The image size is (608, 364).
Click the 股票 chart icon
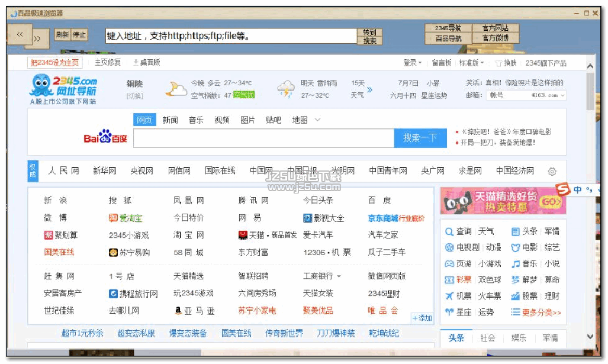515,296
